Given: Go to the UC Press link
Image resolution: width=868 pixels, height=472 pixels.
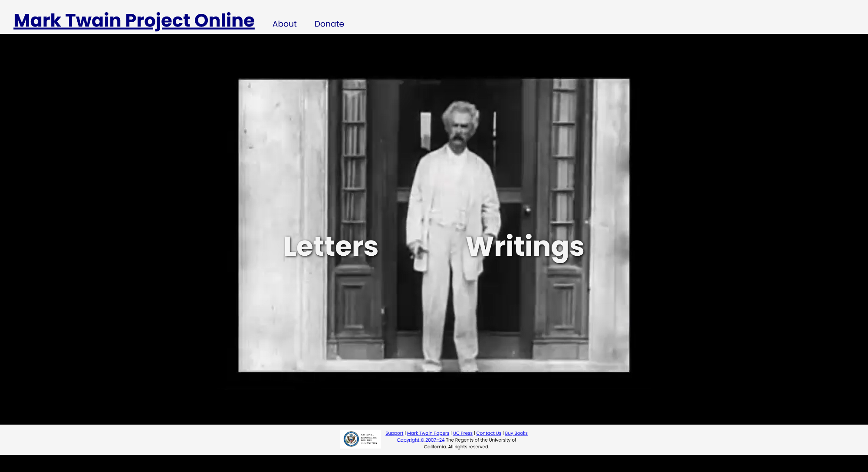Looking at the screenshot, I should [463, 433].
